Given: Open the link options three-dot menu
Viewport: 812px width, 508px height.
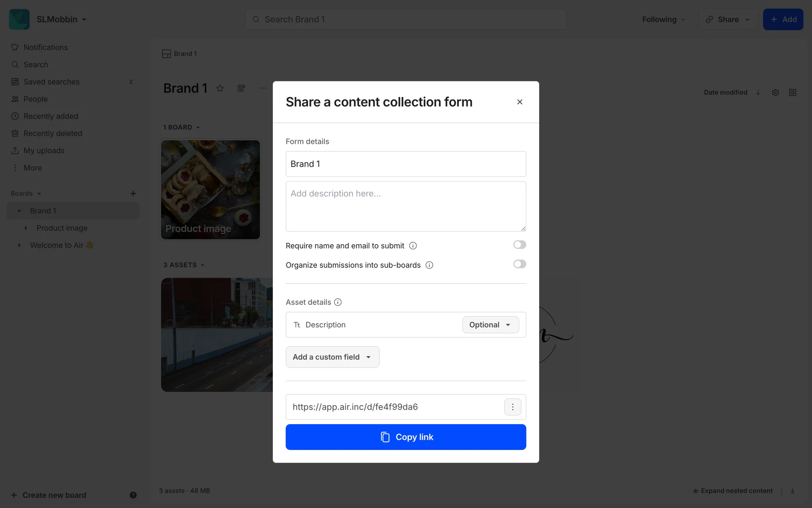Looking at the screenshot, I should tap(513, 407).
